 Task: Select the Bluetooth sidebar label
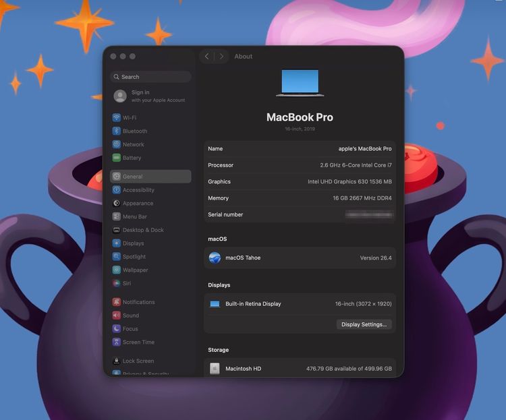point(135,131)
